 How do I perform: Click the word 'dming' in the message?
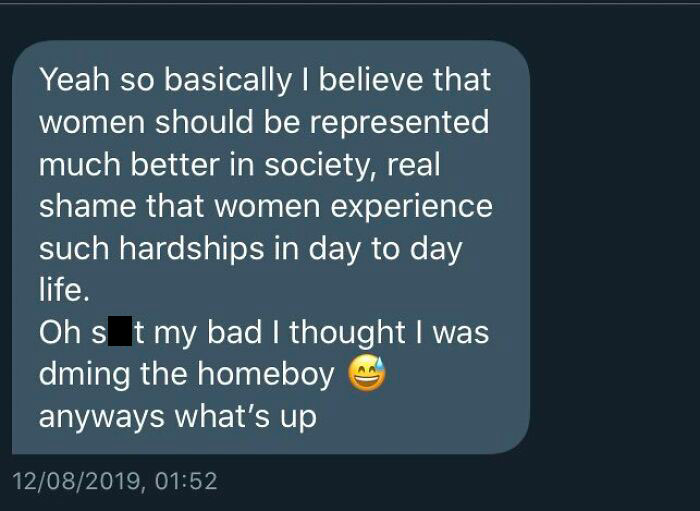pyautogui.click(x=84, y=374)
